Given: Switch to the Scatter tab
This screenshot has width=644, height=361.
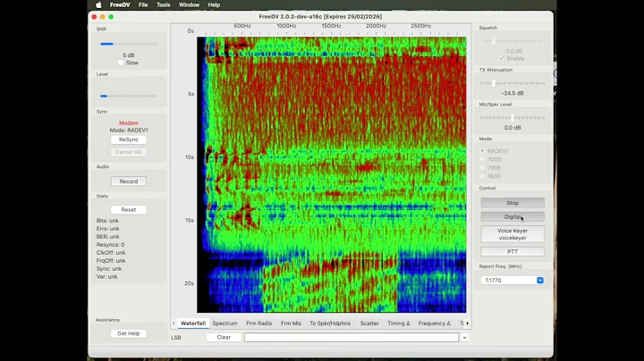Looking at the screenshot, I should 369,323.
